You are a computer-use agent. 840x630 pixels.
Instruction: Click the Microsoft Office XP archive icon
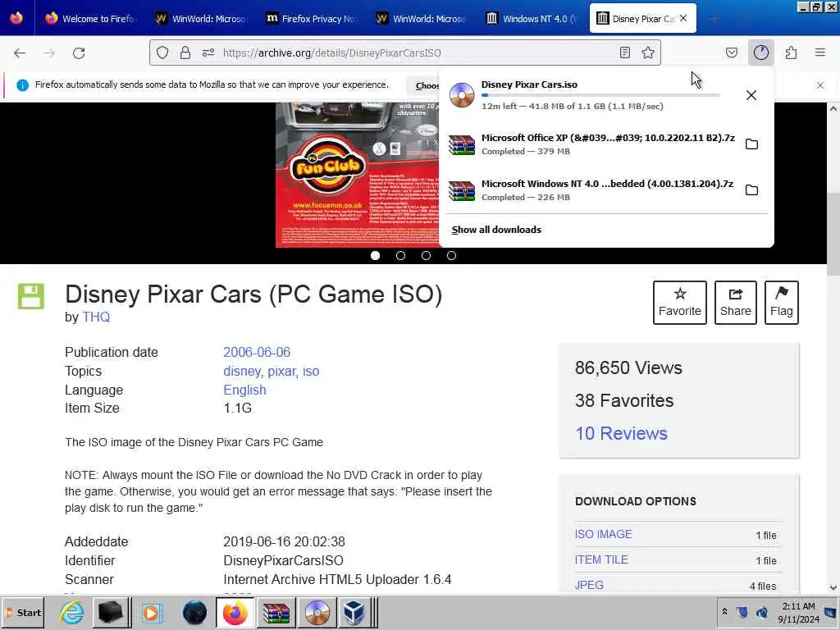pyautogui.click(x=462, y=144)
